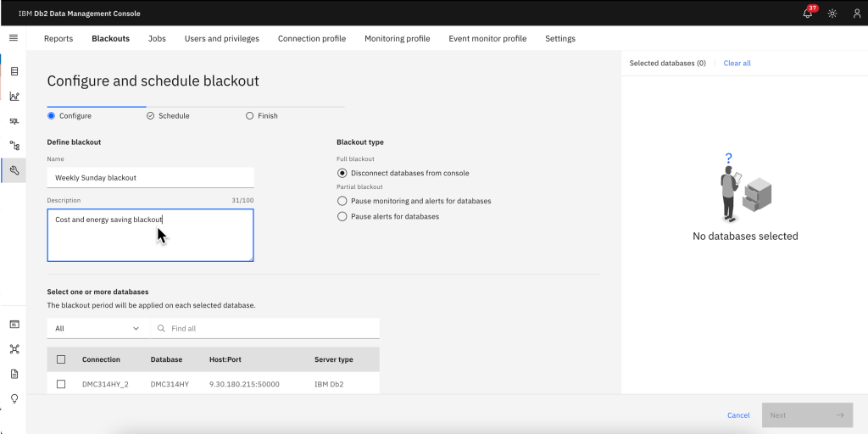Select Pause alerts for databases option
868x434 pixels.
(x=342, y=216)
